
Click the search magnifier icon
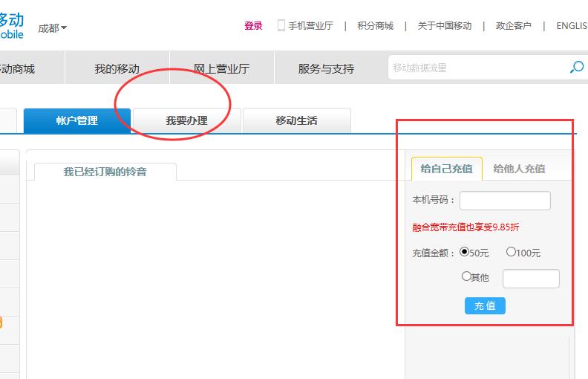(577, 68)
